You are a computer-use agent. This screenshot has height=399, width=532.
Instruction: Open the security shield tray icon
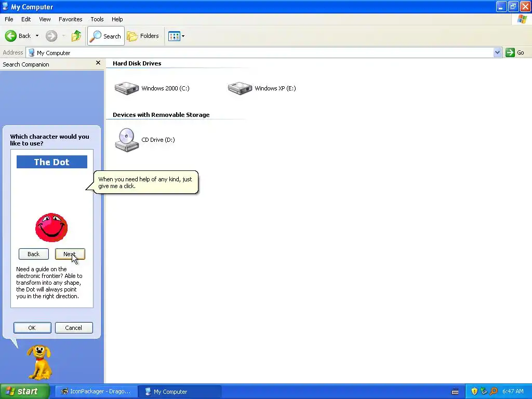point(474,392)
